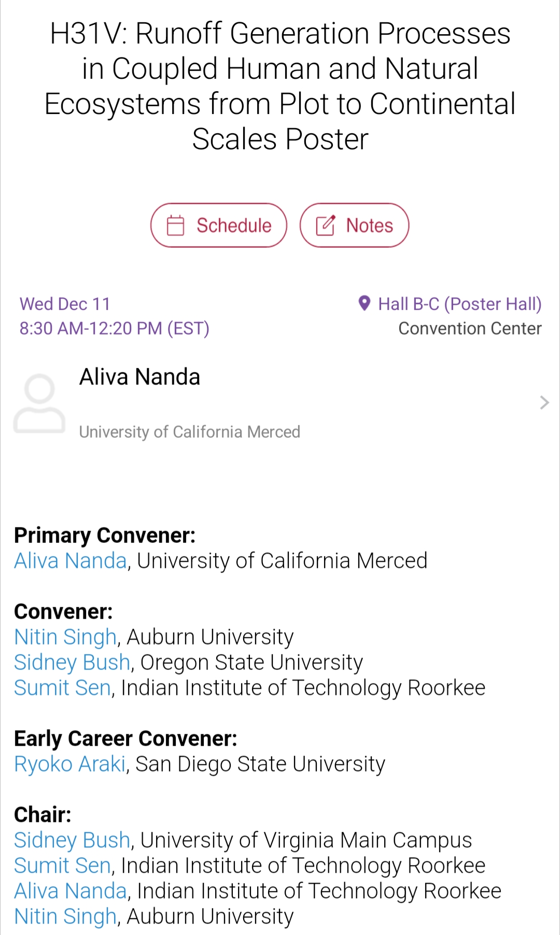Open Sidney Bush link under Chair
This screenshot has width=560, height=935.
point(72,840)
